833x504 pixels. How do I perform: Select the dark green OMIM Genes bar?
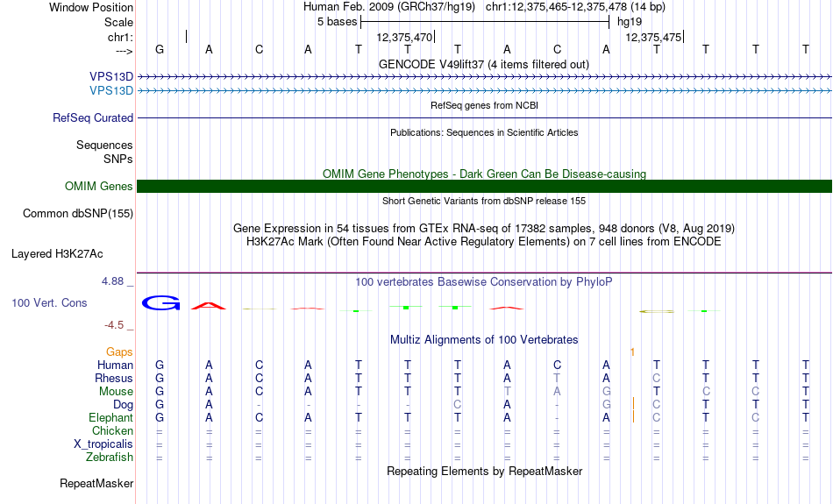click(x=485, y=187)
